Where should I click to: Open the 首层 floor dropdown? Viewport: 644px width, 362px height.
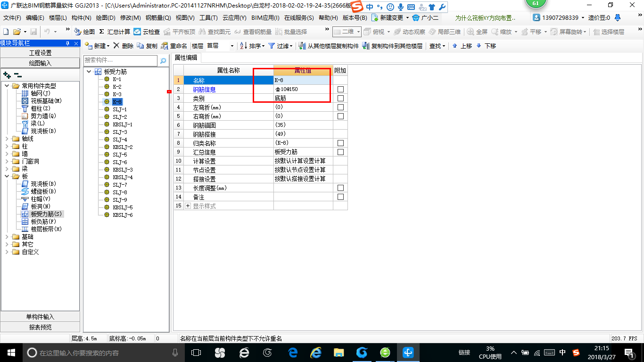(232, 46)
